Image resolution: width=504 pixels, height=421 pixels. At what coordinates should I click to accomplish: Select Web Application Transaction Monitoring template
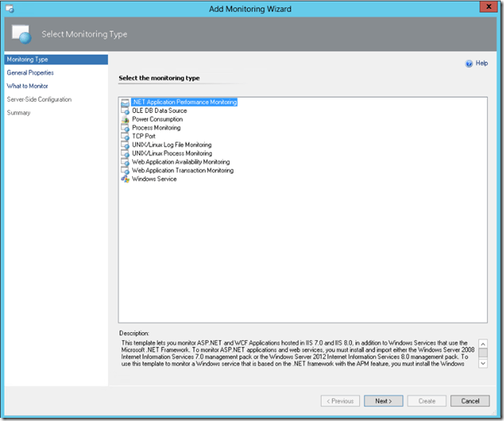(182, 170)
